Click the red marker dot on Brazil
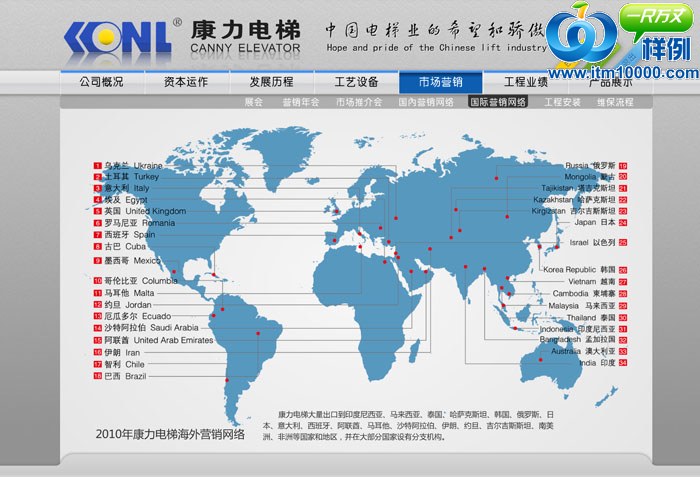 coord(258,333)
